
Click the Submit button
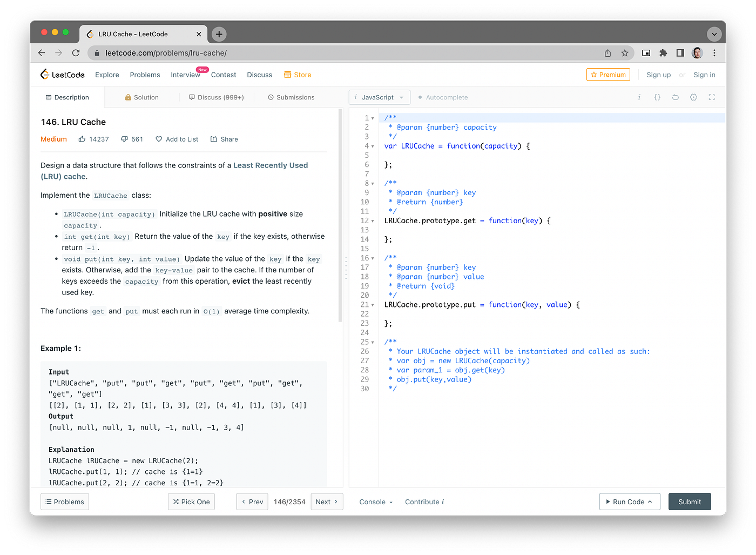tap(690, 501)
